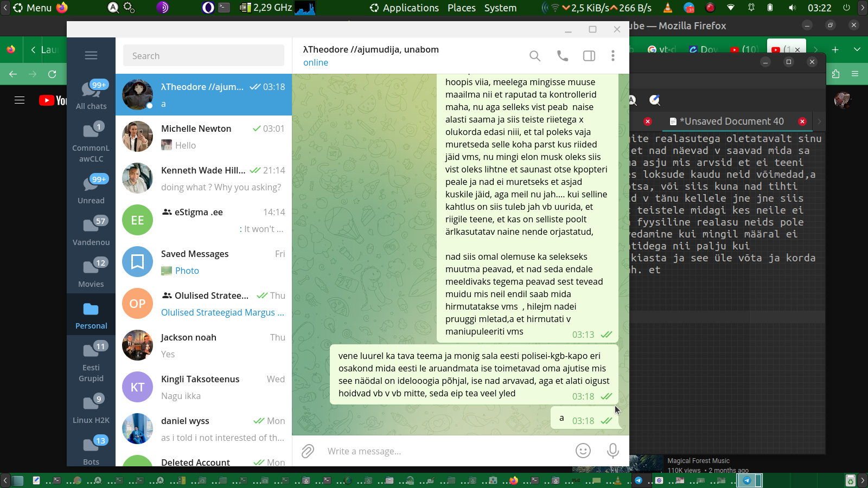Start a voice call with Theodore
868x488 pixels.
point(563,56)
